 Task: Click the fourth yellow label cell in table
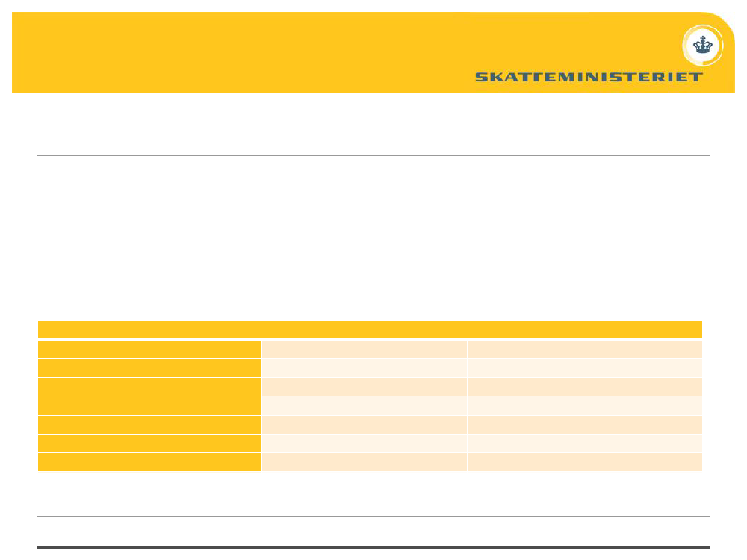tap(149, 405)
